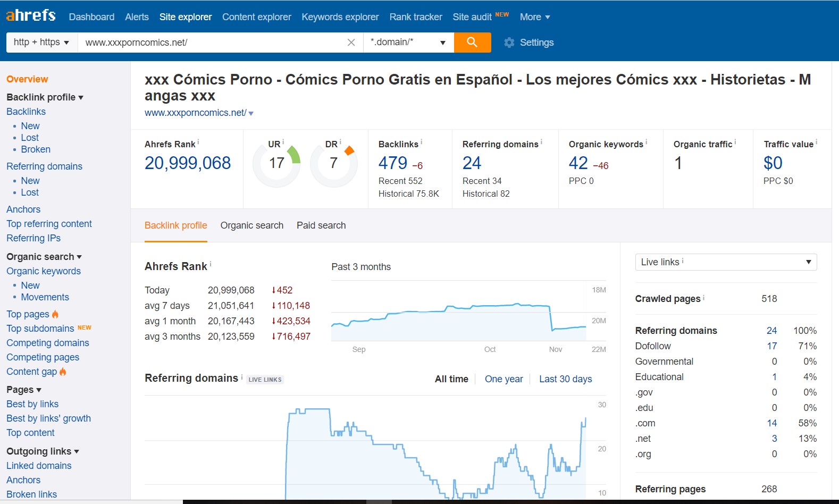
Task: Click the UR 17 gauge chart
Action: point(276,163)
